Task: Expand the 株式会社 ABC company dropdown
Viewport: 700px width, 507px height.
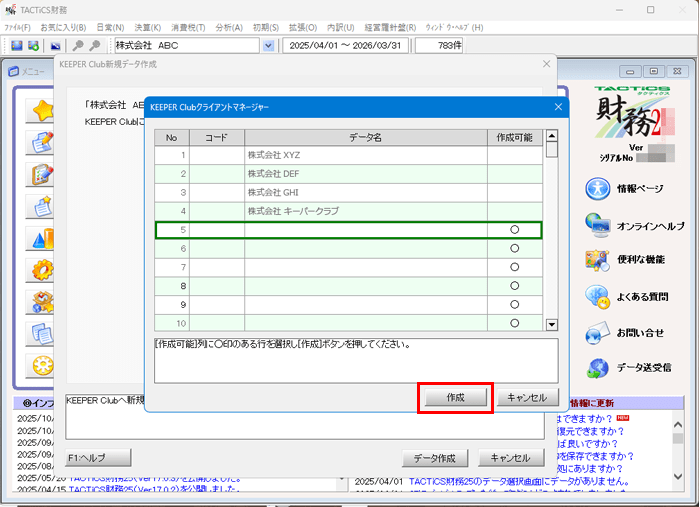Action: click(x=268, y=46)
